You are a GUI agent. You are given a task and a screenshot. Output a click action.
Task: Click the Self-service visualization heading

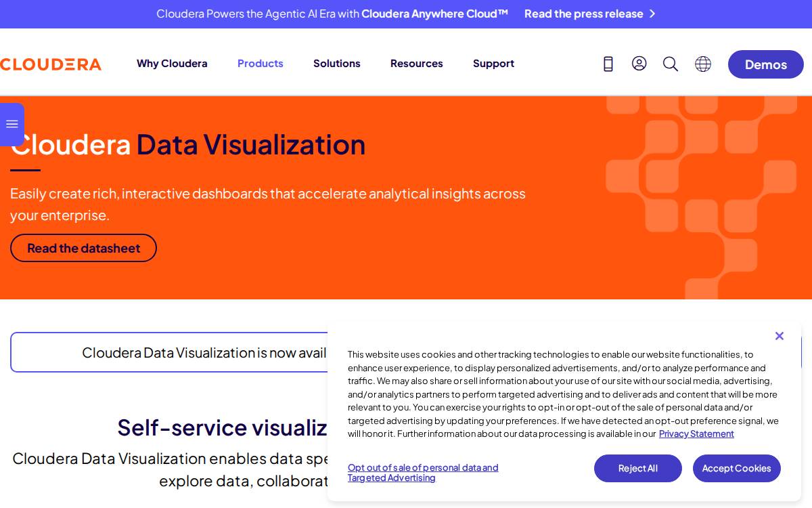tap(223, 427)
